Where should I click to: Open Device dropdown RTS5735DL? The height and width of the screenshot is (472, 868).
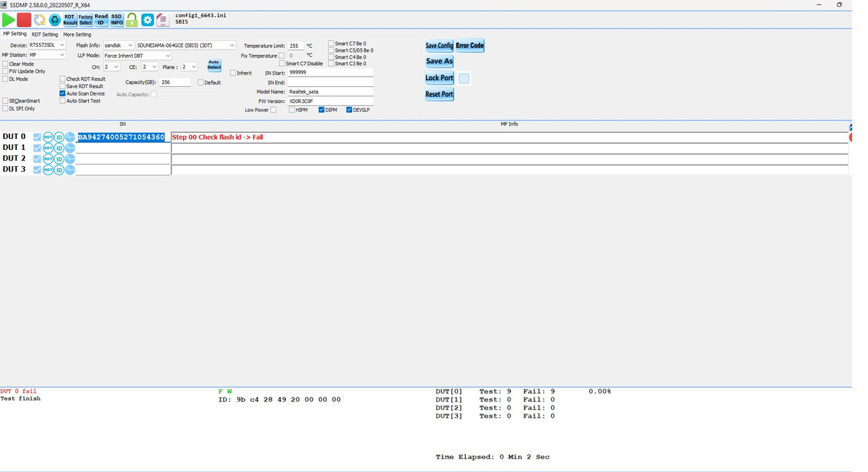[x=47, y=45]
